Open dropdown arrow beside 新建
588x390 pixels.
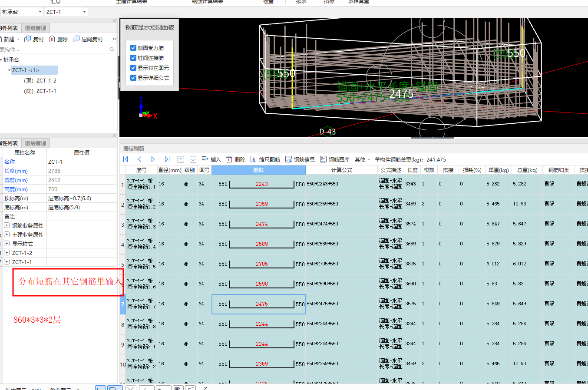[x=18, y=40]
